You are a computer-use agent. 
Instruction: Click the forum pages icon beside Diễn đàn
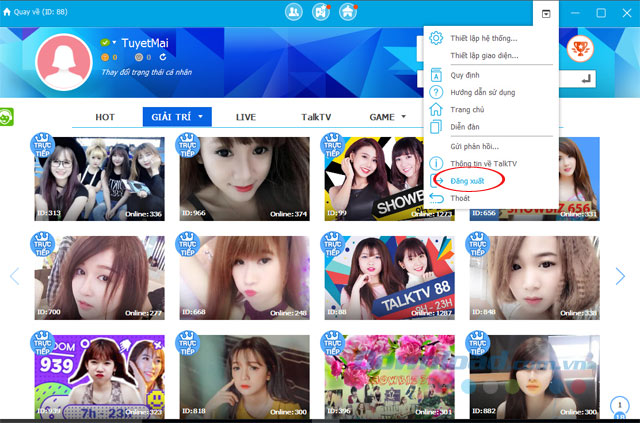[x=436, y=127]
